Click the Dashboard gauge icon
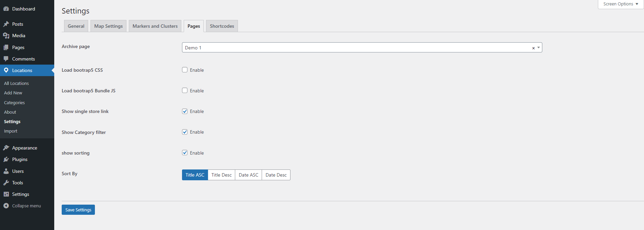 coord(6,9)
